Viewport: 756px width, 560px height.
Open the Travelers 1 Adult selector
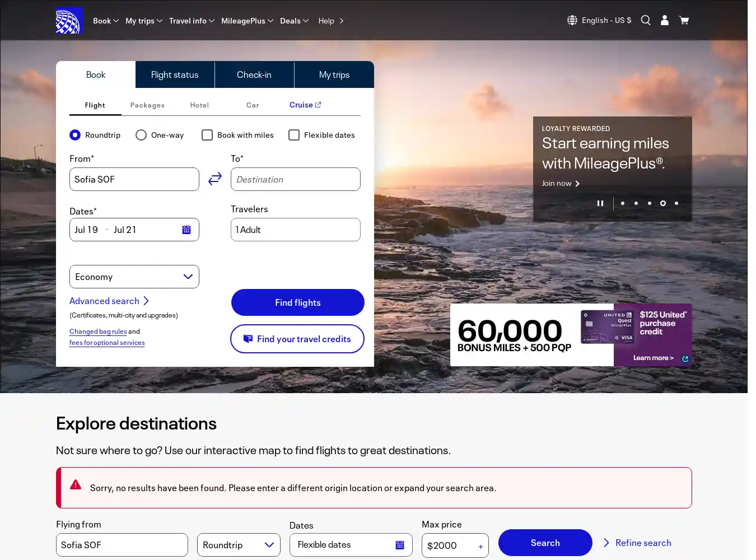(x=296, y=230)
